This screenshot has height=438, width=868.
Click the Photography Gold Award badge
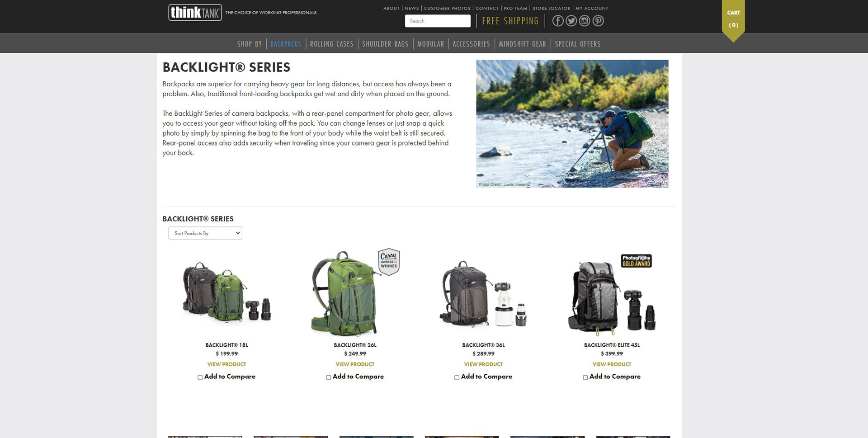click(636, 261)
